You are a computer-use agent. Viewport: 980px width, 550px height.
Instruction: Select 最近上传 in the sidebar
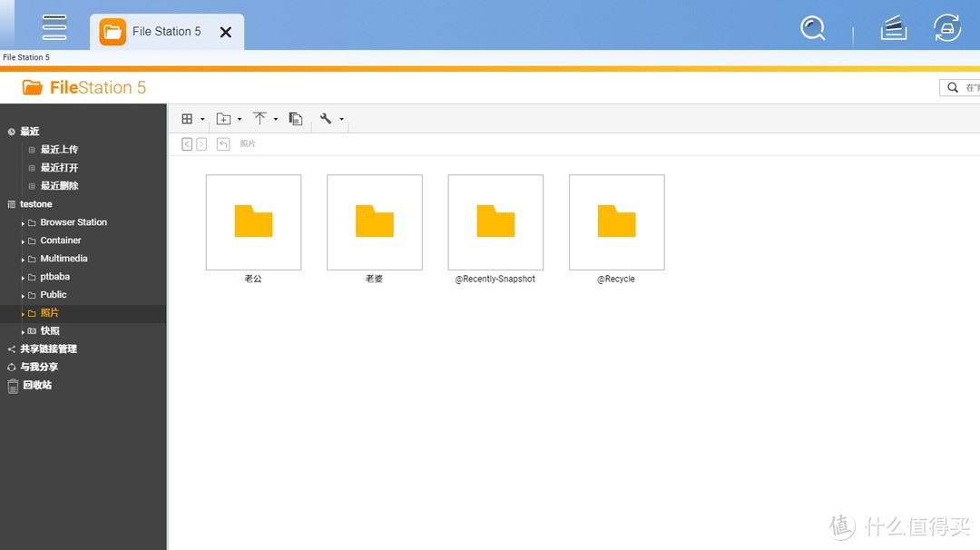[x=59, y=150]
